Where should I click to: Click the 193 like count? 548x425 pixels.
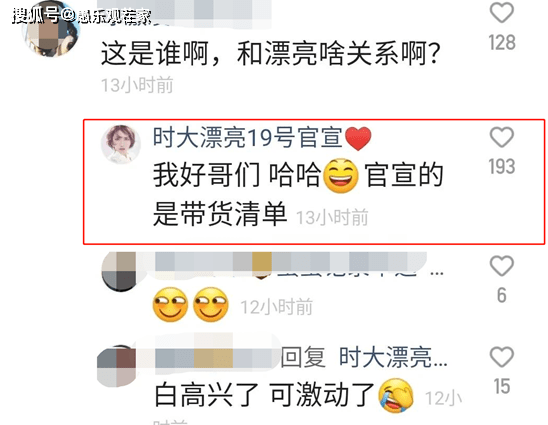502,166
